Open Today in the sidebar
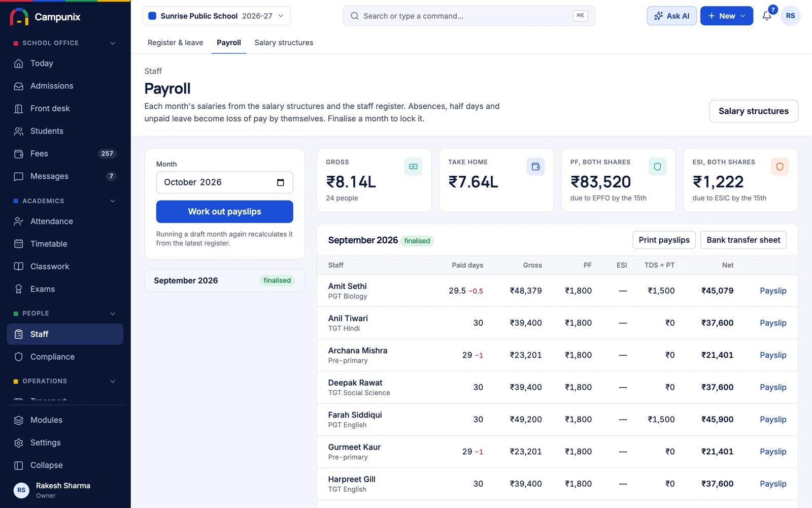The width and height of the screenshot is (812, 508). coord(65,63)
